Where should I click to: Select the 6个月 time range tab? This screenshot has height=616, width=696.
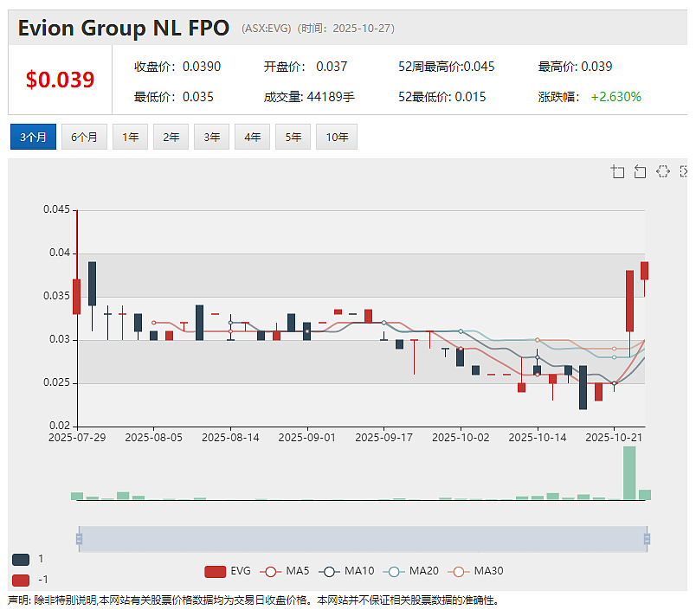point(84,137)
